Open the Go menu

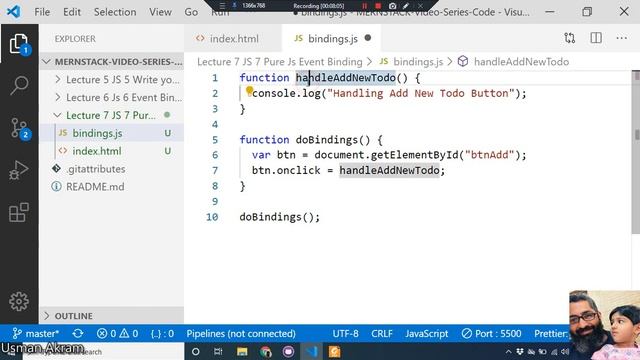click(x=191, y=12)
